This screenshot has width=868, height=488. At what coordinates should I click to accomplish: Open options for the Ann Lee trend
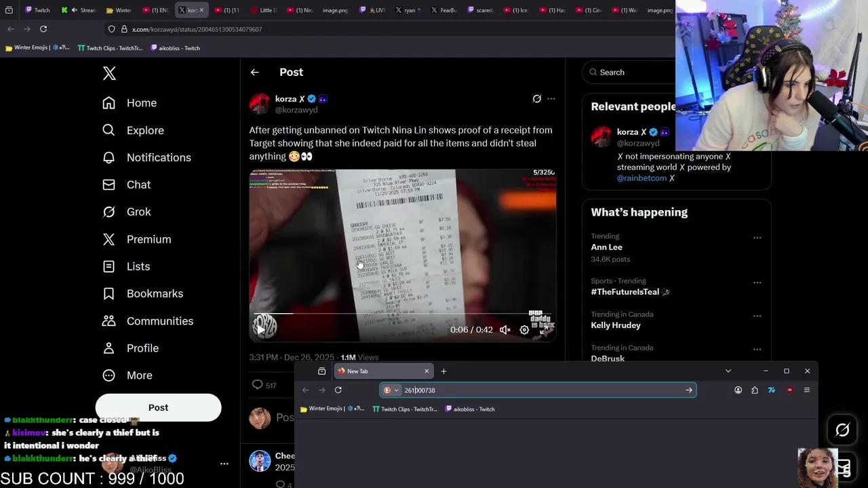tap(757, 238)
